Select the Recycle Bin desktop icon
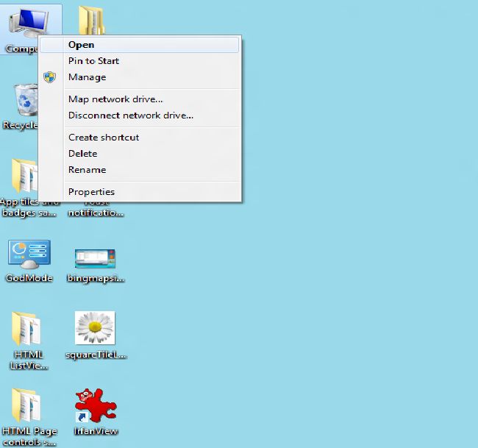The height and width of the screenshot is (448, 478). [26, 100]
